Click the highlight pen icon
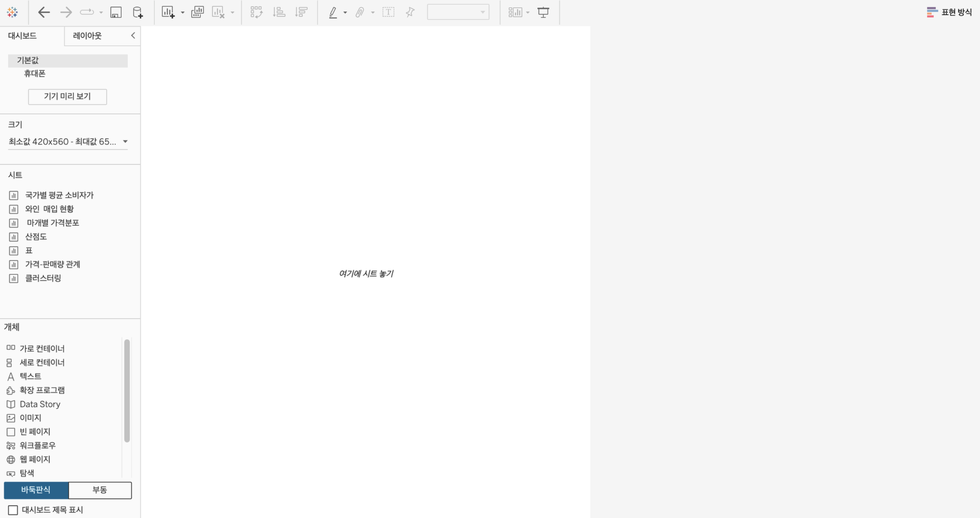This screenshot has height=518, width=980. (333, 12)
